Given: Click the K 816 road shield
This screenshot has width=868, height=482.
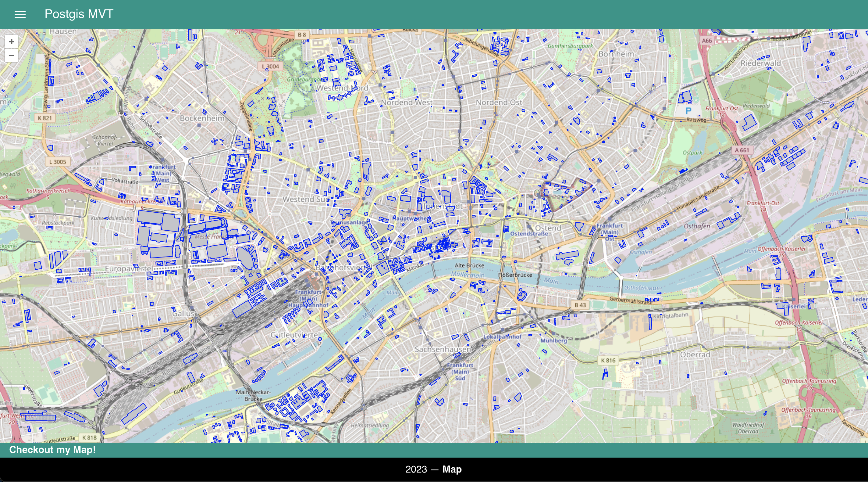Looking at the screenshot, I should (x=608, y=360).
